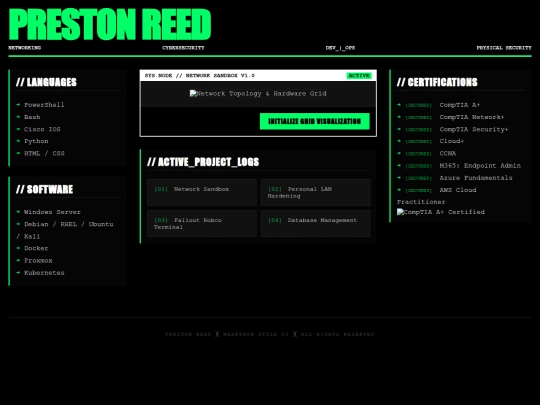Select the CompTIA Network+ certification text
The image size is (540, 405).
tap(472, 117)
